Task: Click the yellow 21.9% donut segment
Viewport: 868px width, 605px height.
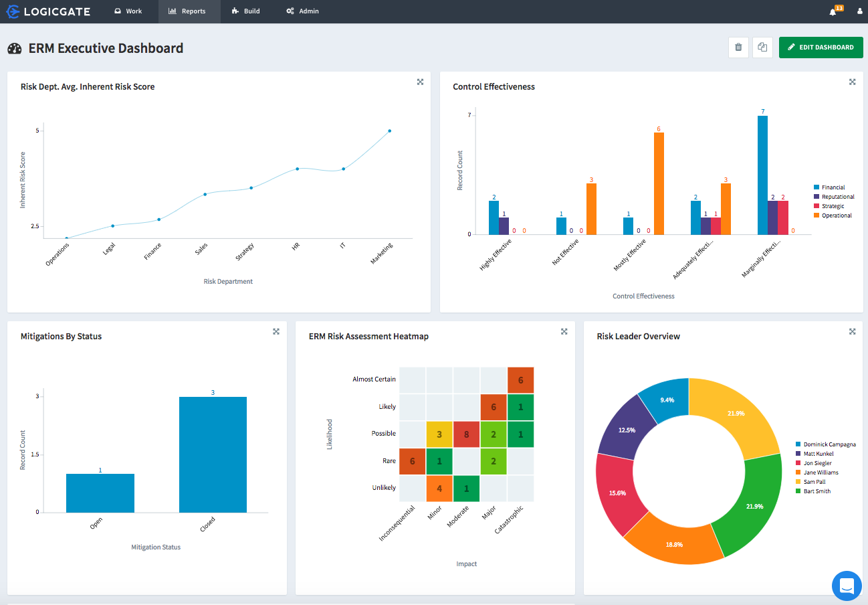Action: (736, 414)
